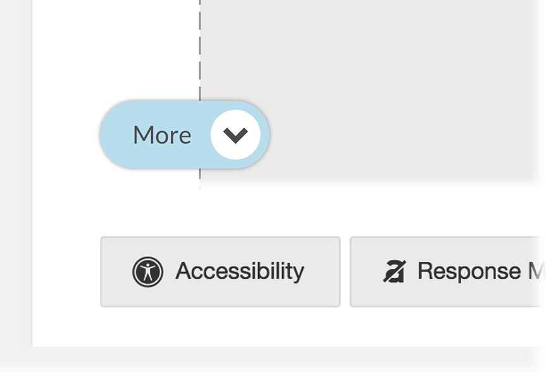Click the accessibility person icon

click(x=148, y=272)
